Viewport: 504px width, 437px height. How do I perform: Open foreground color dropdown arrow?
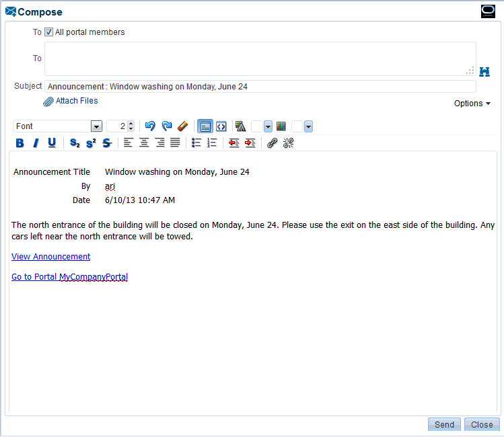(268, 126)
